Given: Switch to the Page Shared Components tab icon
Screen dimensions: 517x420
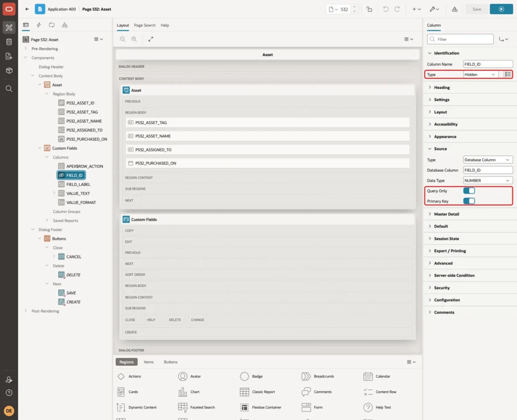Looking at the screenshot, I should click(x=65, y=25).
